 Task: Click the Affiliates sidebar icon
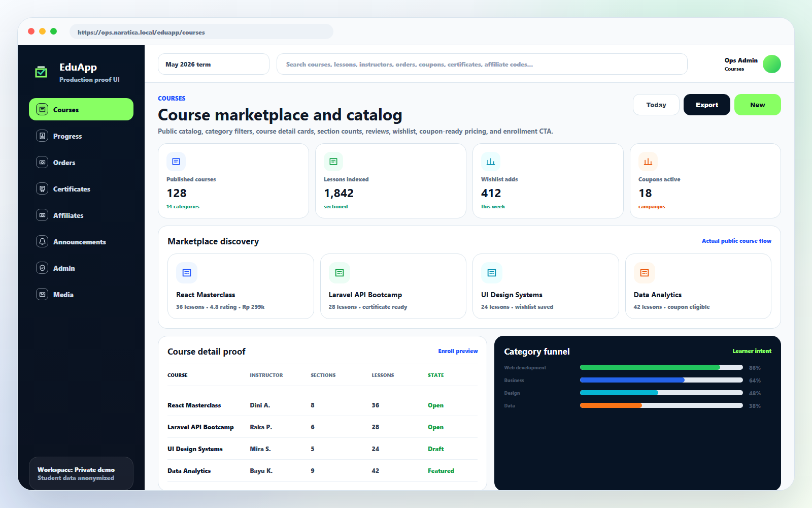point(43,215)
